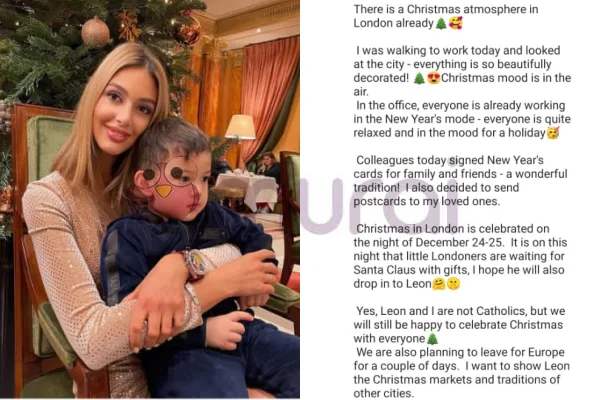
Task: Click the tree emoji after 'with everyone'
Action: click(432, 339)
